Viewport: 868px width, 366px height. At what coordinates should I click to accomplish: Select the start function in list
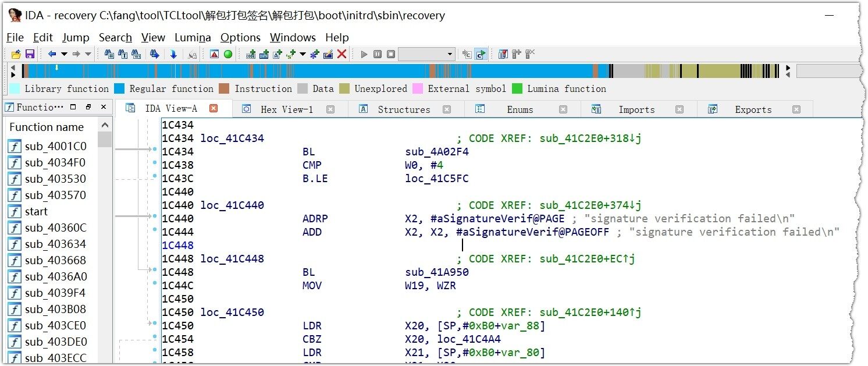[x=36, y=211]
